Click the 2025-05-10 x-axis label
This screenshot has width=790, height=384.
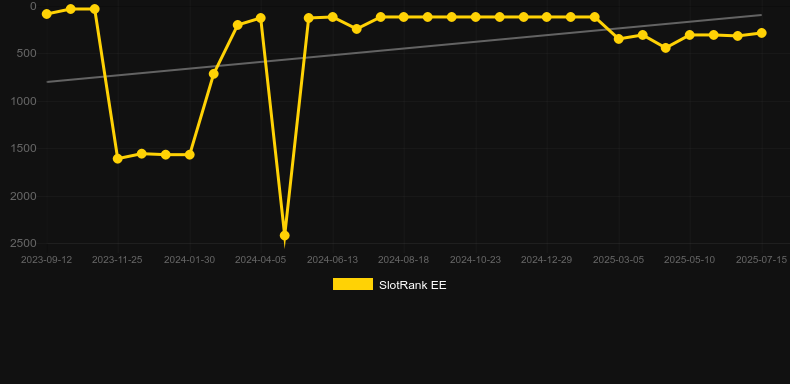(690, 260)
